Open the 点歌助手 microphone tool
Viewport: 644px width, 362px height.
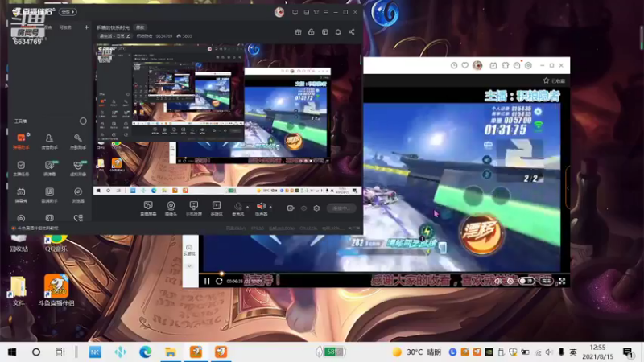click(78, 142)
